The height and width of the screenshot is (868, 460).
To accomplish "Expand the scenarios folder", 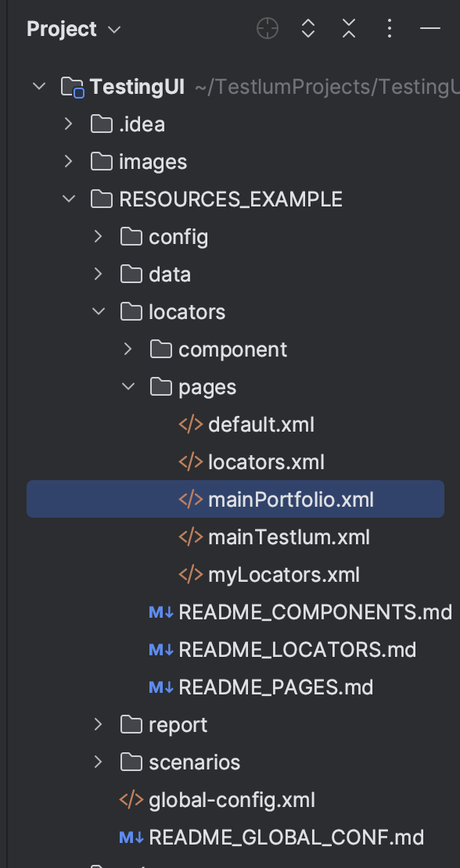I will click(98, 762).
